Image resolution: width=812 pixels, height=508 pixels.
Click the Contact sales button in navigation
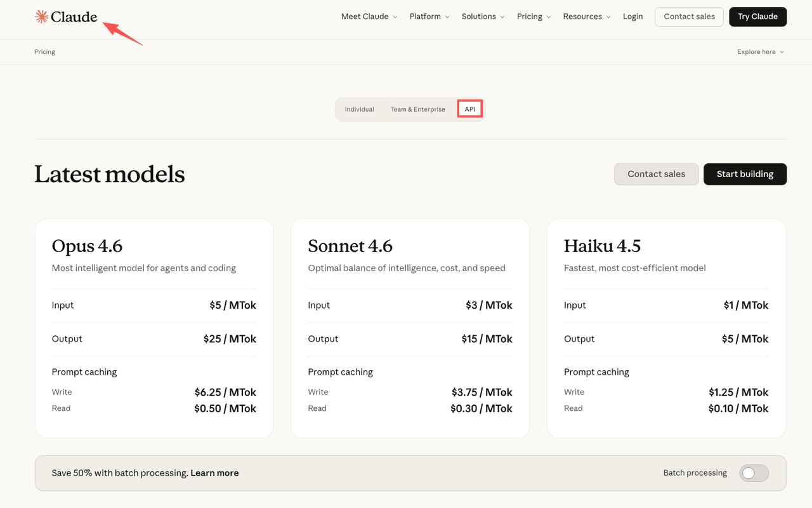(689, 17)
